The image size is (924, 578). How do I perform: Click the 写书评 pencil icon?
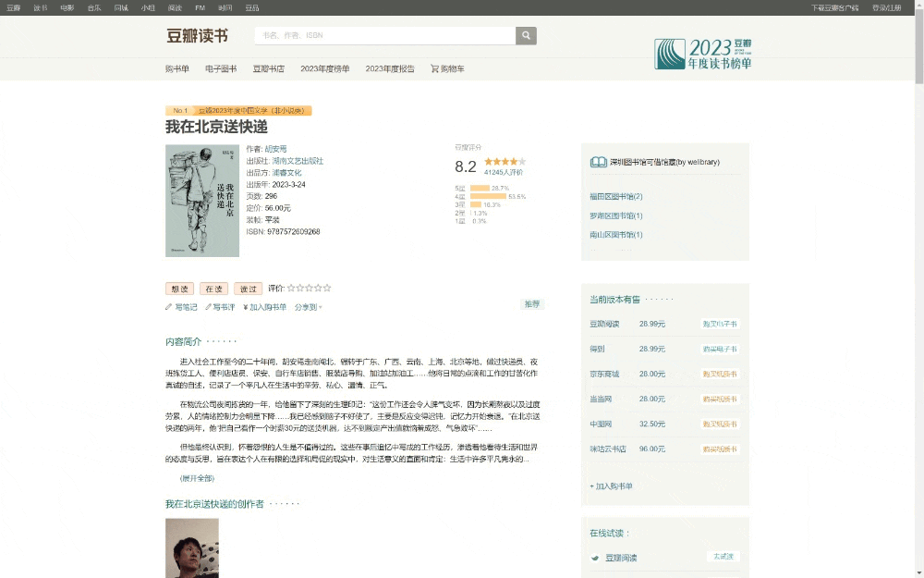point(208,307)
